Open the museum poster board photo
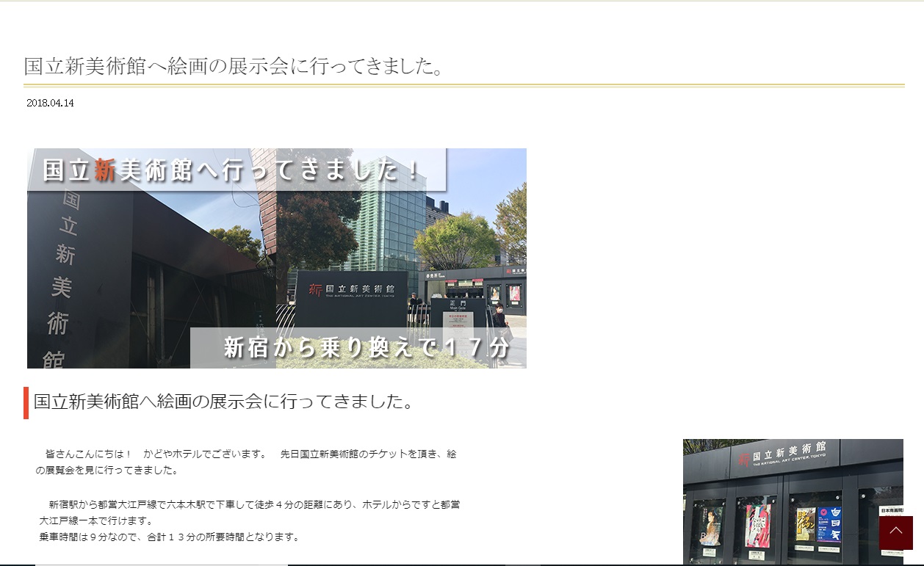The width and height of the screenshot is (924, 566). 793,502
